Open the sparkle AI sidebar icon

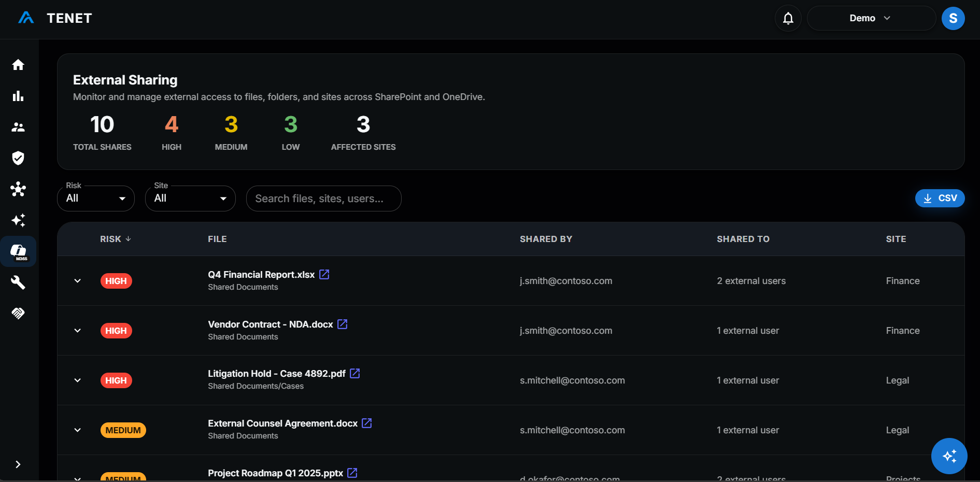[x=18, y=220]
